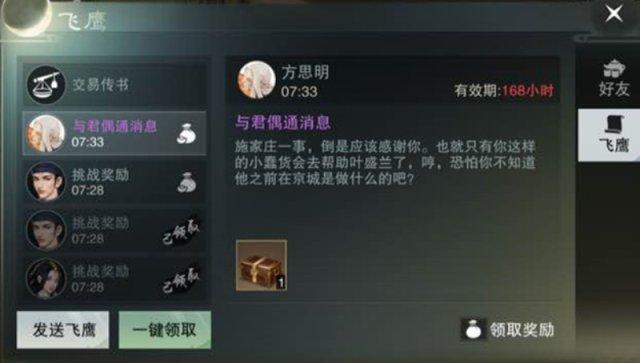Switch to the 好友 friends tab
This screenshot has height=363, width=640.
tap(614, 78)
